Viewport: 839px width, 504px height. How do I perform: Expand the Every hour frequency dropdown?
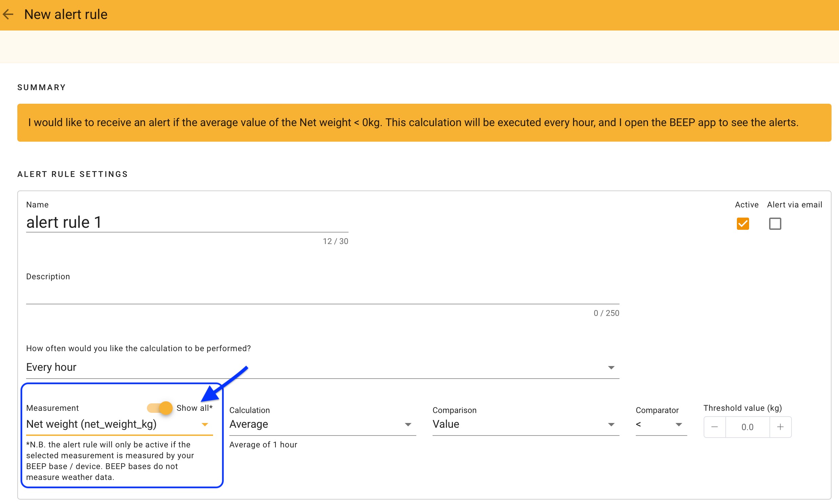[x=611, y=367]
